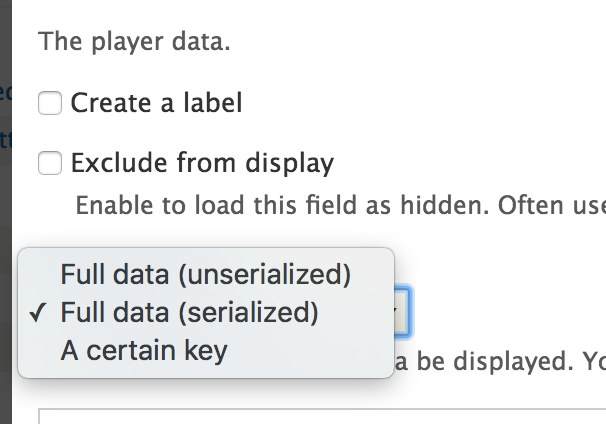
Task: Enable the Create a label checkbox
Action: coord(50,103)
